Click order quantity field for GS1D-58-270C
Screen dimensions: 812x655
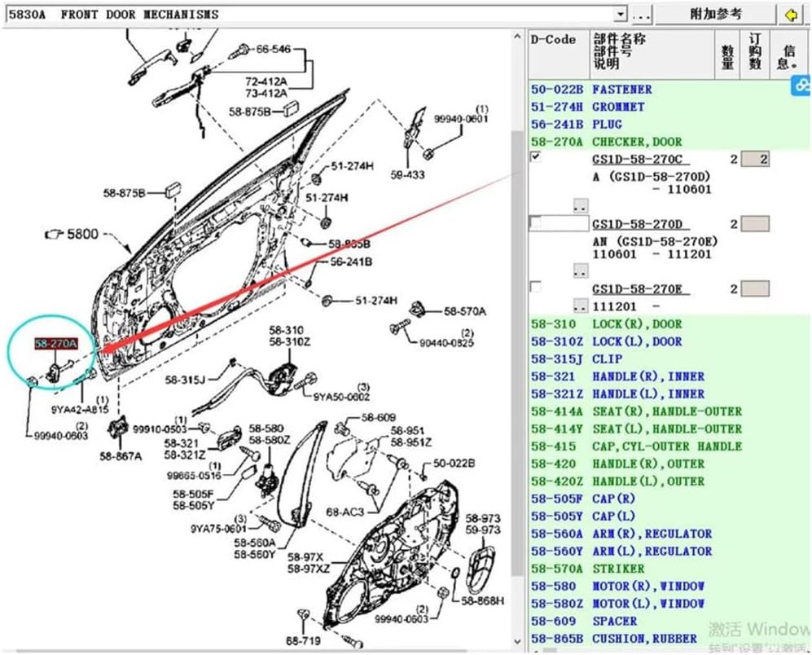pyautogui.click(x=754, y=160)
